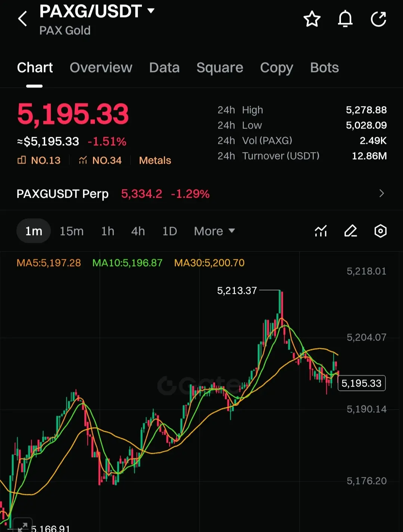This screenshot has height=532, width=403.
Task: Open PAXGUSDT Perp details chevron
Action: coord(381,193)
